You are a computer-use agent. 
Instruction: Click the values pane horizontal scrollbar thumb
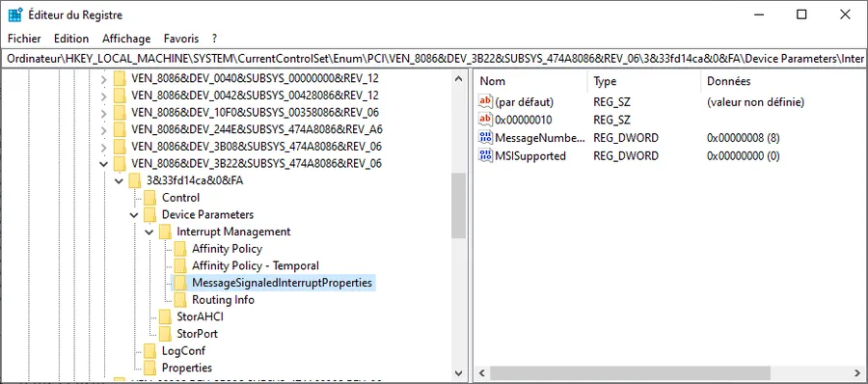coord(630,373)
